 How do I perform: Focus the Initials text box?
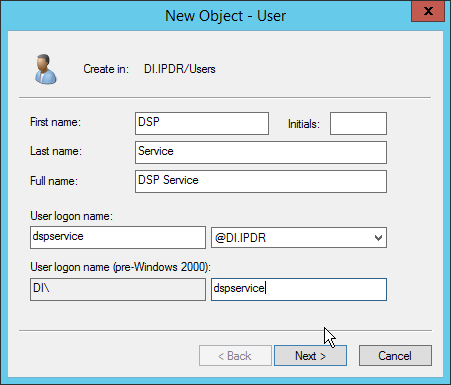358,123
